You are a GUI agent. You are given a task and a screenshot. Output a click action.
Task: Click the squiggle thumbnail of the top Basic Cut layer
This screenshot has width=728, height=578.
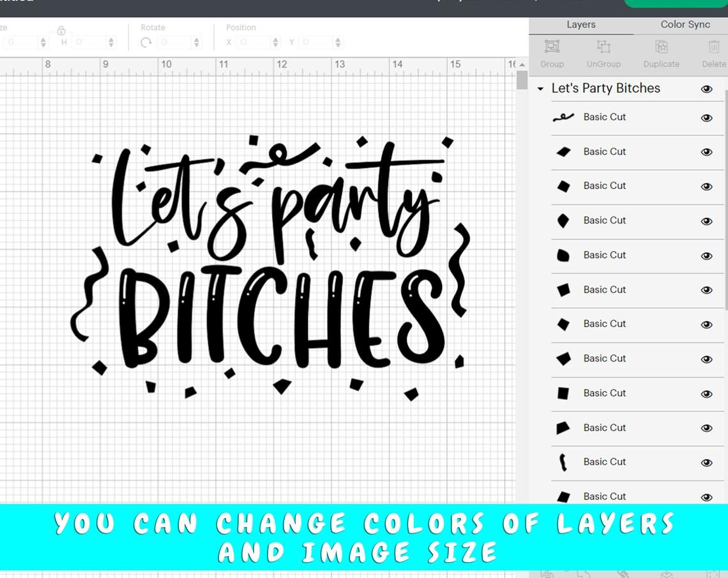(x=562, y=118)
